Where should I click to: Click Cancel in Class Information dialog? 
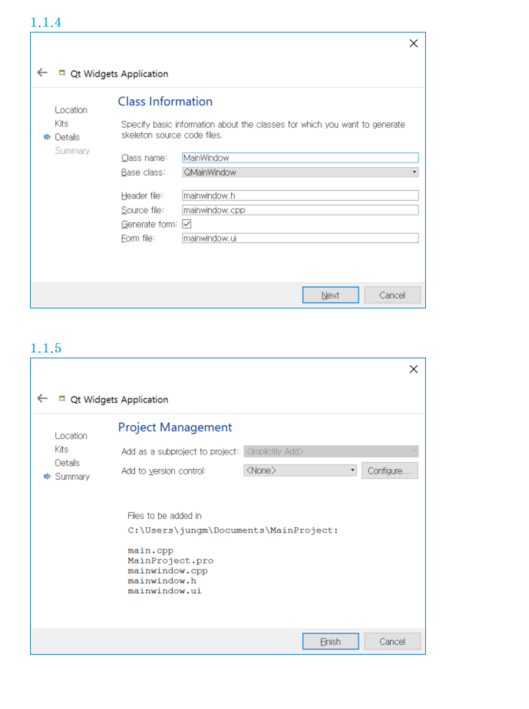point(392,295)
